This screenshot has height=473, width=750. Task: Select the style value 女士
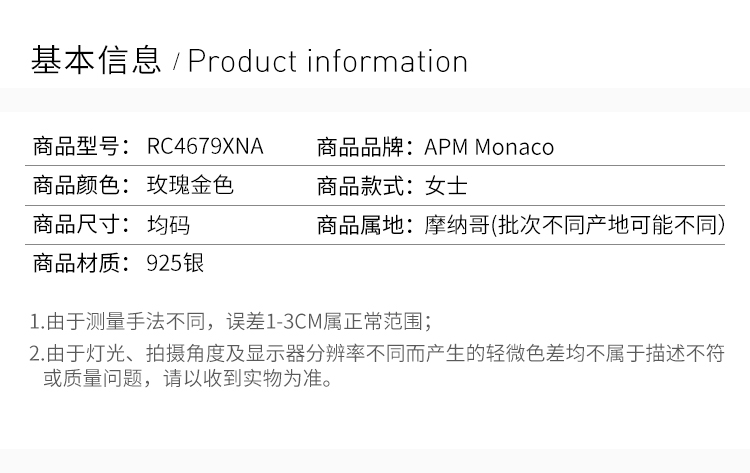[446, 186]
